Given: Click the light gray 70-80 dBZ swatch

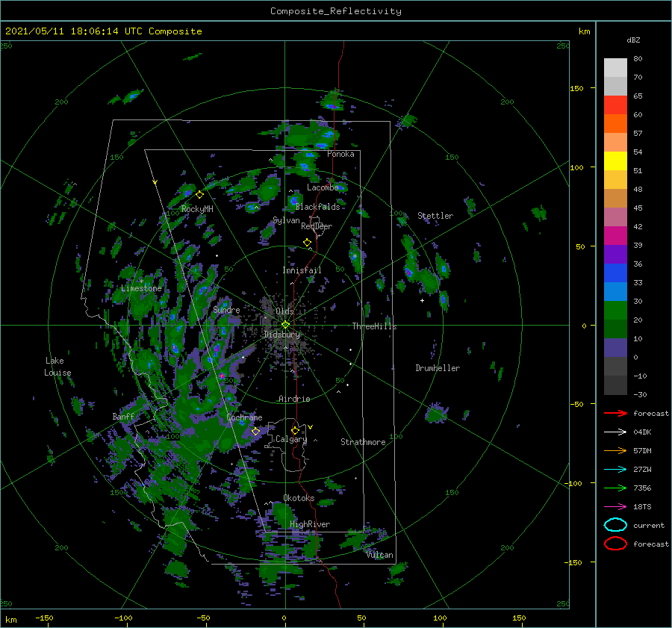Looking at the screenshot, I should click(x=615, y=68).
